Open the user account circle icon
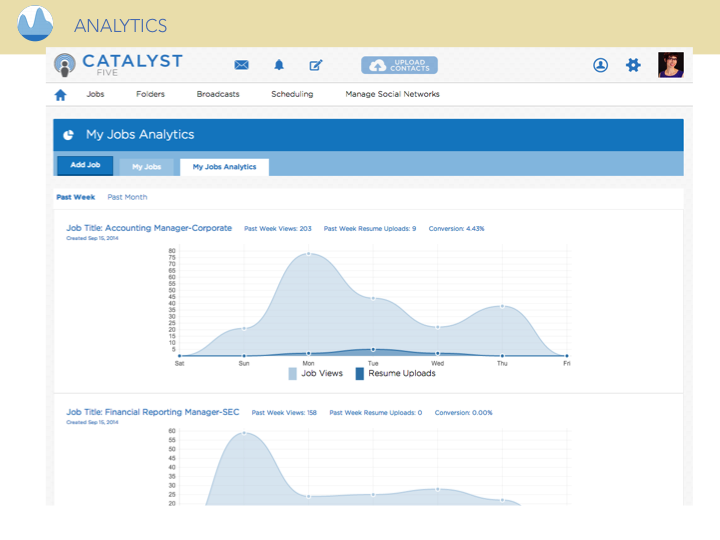 pyautogui.click(x=600, y=65)
